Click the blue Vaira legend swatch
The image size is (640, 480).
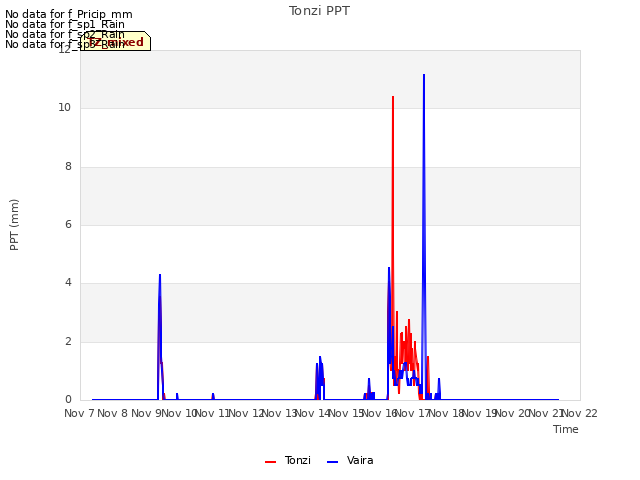[x=333, y=462]
